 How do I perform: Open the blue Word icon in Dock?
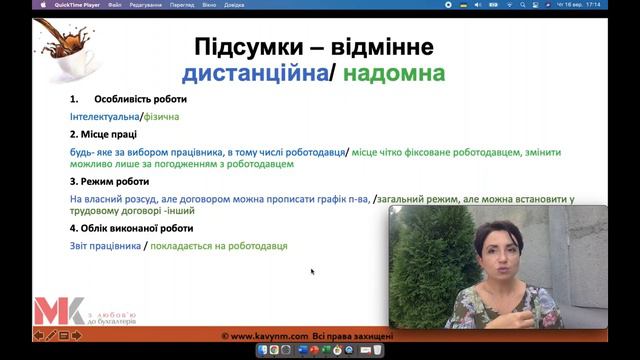(303, 350)
